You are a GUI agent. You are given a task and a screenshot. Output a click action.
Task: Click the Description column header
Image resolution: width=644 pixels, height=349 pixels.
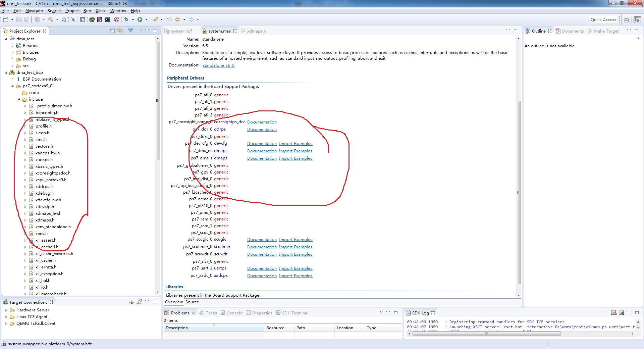(214, 328)
